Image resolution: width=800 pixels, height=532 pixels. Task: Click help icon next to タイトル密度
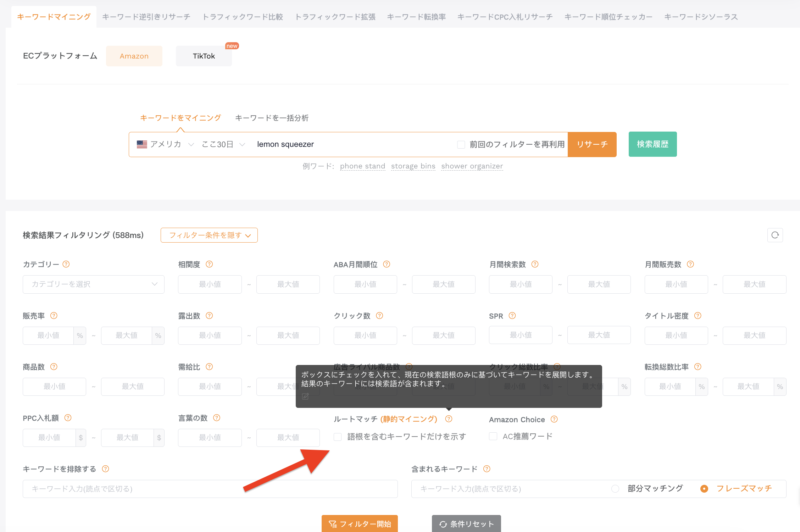[x=698, y=316]
